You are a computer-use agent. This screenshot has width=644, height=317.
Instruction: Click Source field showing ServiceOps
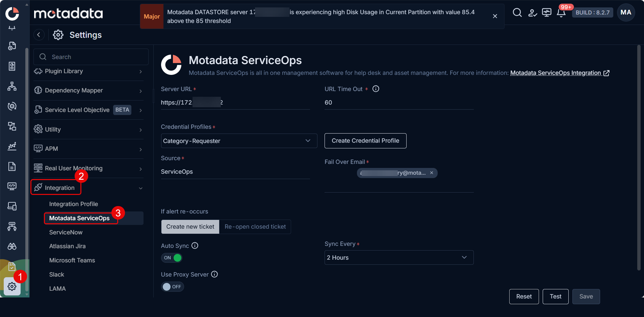pyautogui.click(x=235, y=172)
